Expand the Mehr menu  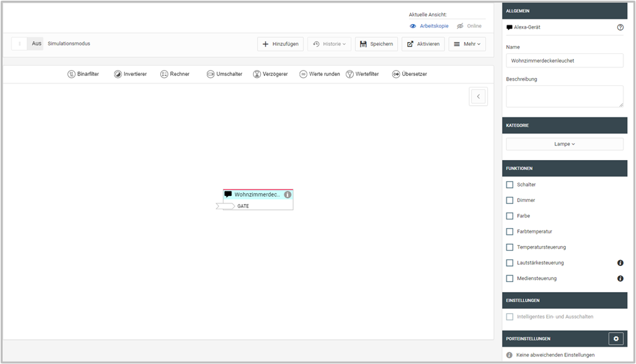pos(466,44)
